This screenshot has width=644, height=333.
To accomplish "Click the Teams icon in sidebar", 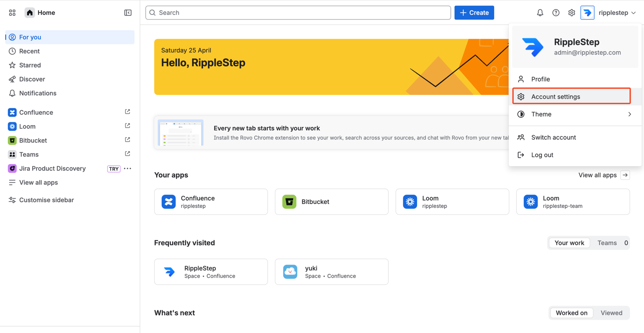I will point(12,154).
